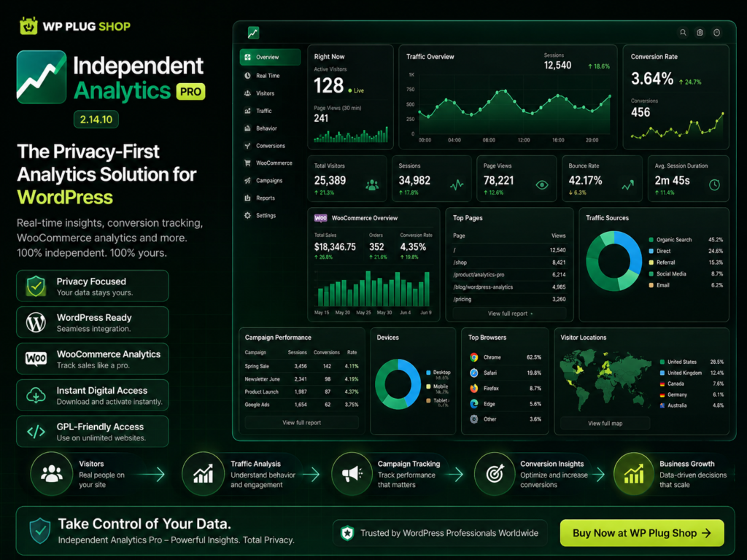Click Buy Now at WP Plug Shop button
Image resolution: width=747 pixels, height=560 pixels.
pos(642,533)
